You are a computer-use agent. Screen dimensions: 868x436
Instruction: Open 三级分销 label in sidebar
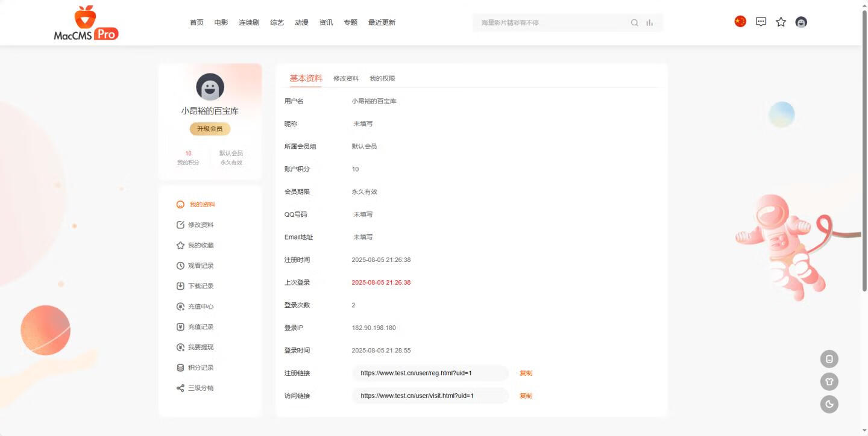coord(201,388)
